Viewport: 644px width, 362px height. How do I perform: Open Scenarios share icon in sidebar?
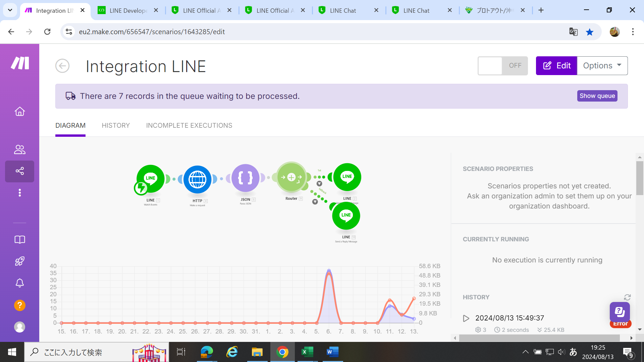point(19,171)
